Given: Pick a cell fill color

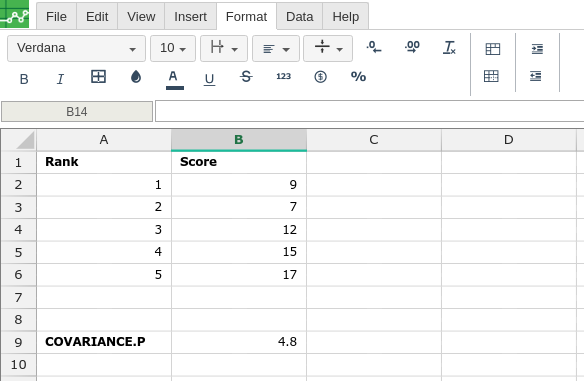Looking at the screenshot, I should [136, 77].
